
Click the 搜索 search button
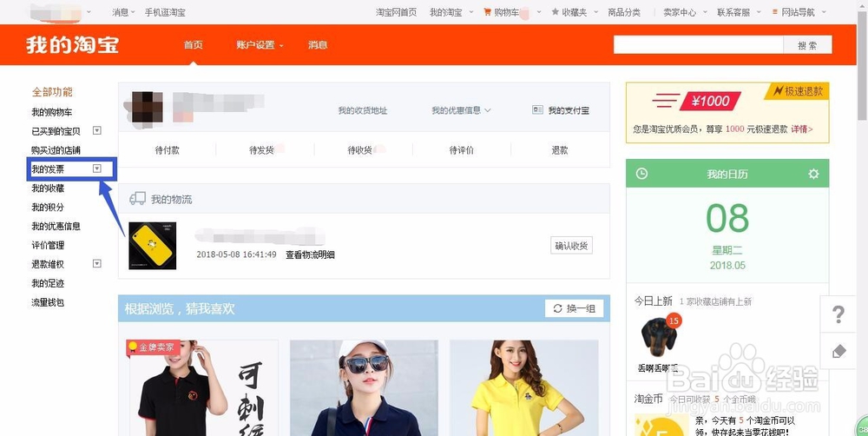(x=807, y=45)
